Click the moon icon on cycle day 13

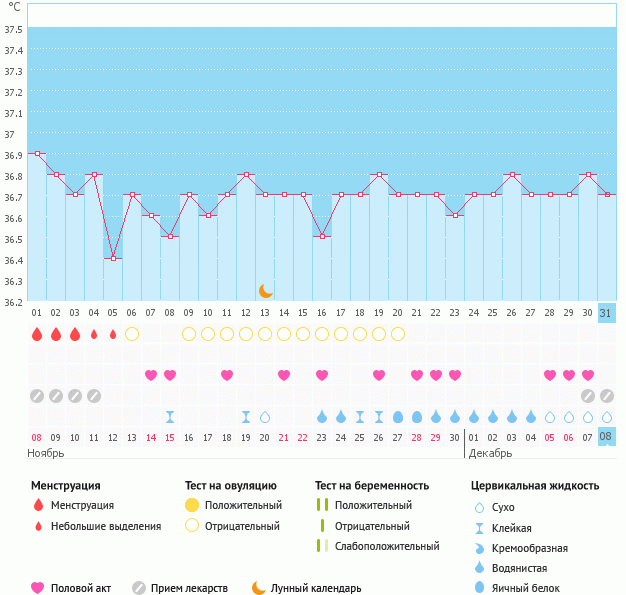[265, 290]
